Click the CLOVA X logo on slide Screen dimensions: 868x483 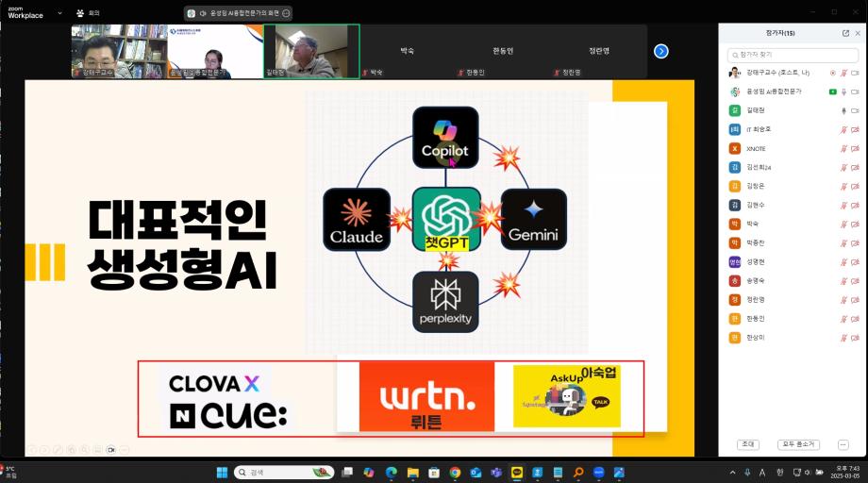point(214,383)
